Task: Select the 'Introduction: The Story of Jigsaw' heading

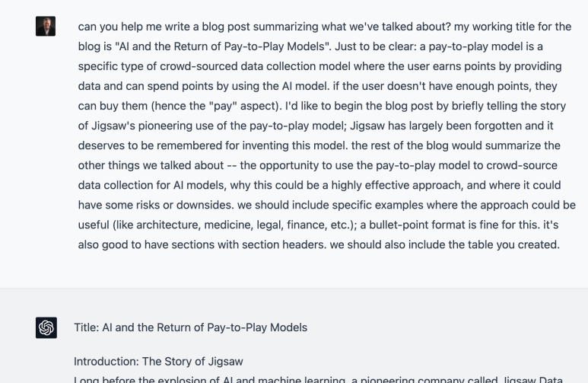Action: coord(158,362)
